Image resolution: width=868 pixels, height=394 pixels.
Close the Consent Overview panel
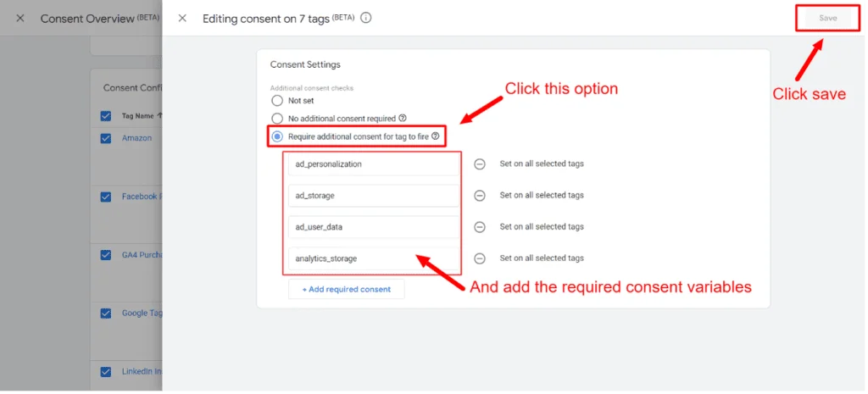(x=20, y=19)
